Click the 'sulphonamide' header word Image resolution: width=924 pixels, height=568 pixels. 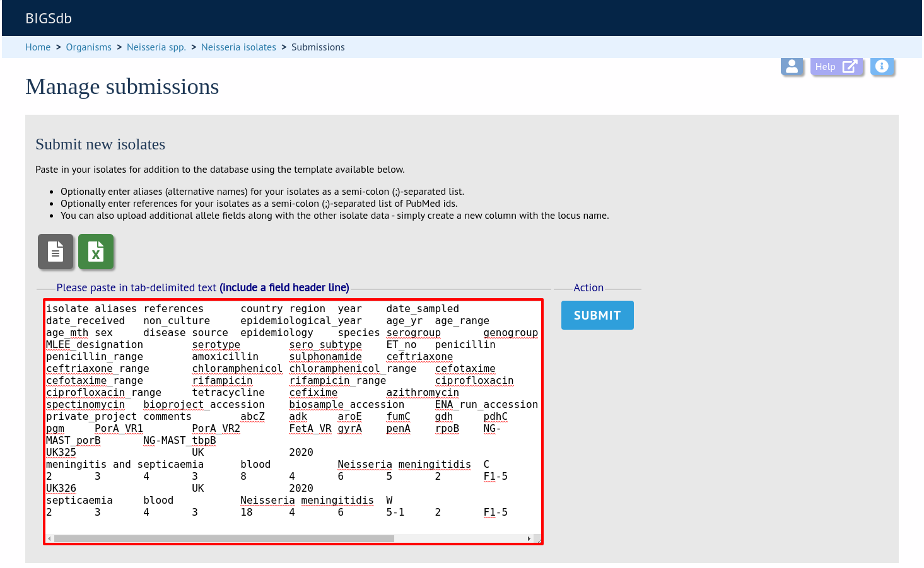[325, 357]
